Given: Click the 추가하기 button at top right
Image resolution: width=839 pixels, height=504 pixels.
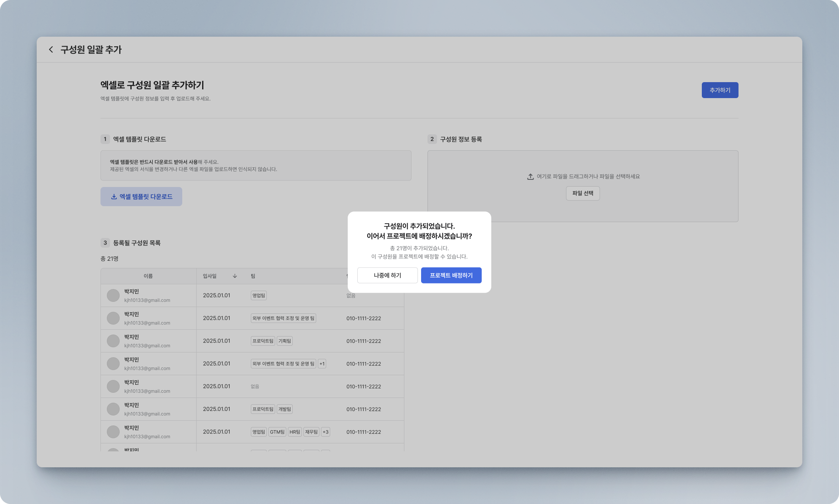Looking at the screenshot, I should coord(720,90).
